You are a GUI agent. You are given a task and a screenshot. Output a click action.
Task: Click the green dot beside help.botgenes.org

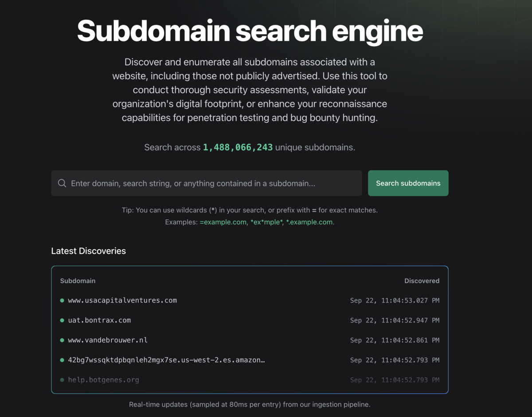click(62, 380)
